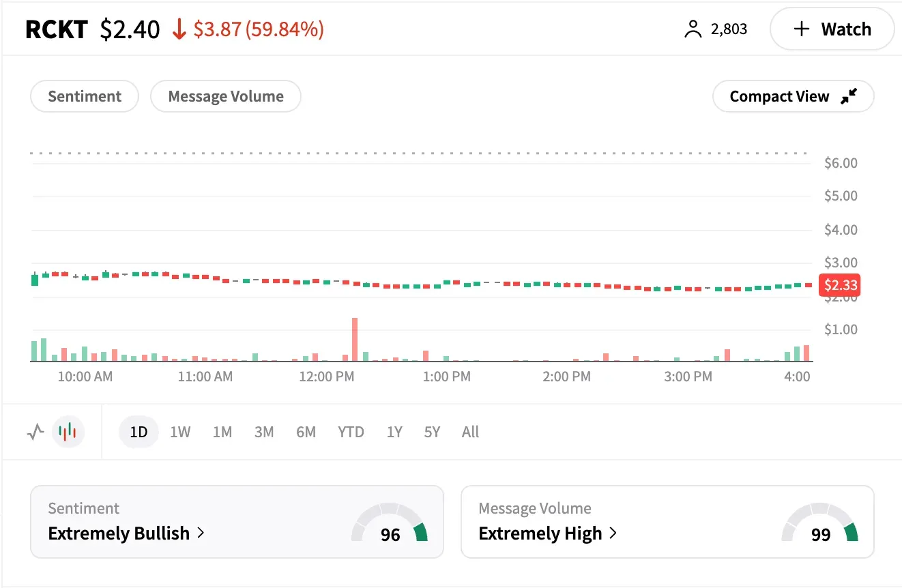
Task: Click the $1.00 axis label
Action: (x=841, y=329)
